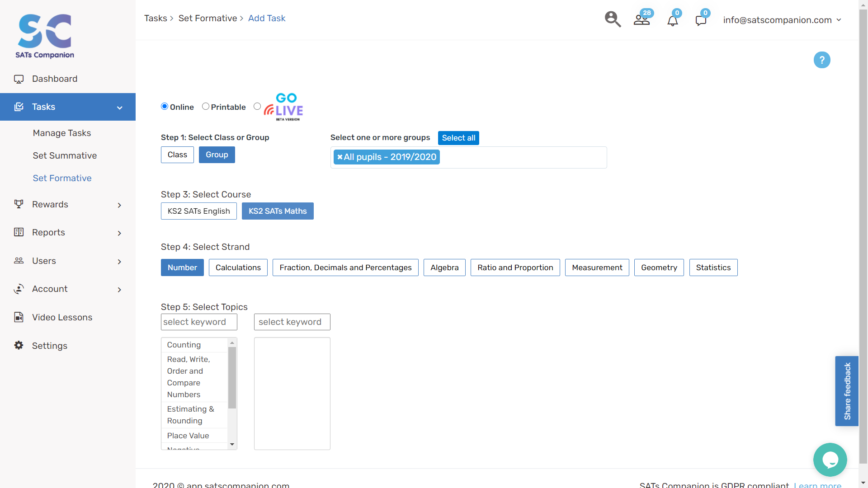Viewport: 868px width, 488px height.
Task: Open Set Summative in sidebar
Action: [x=65, y=155]
